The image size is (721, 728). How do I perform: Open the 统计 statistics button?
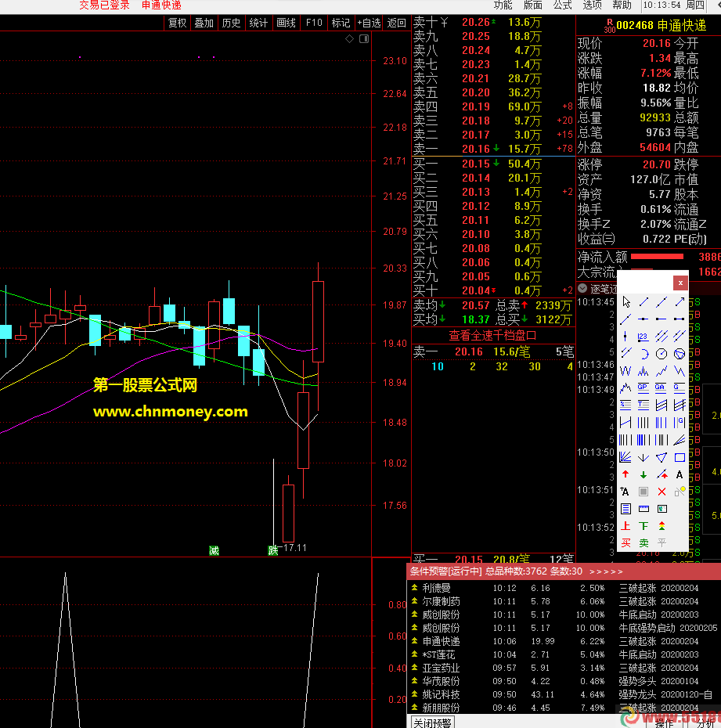tap(258, 23)
